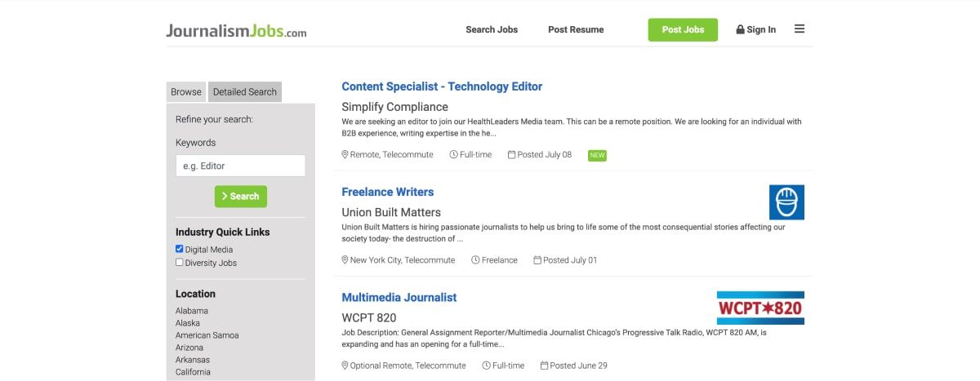The image size is (980, 381).
Task: Switch to the Browse tab
Action: click(x=186, y=92)
